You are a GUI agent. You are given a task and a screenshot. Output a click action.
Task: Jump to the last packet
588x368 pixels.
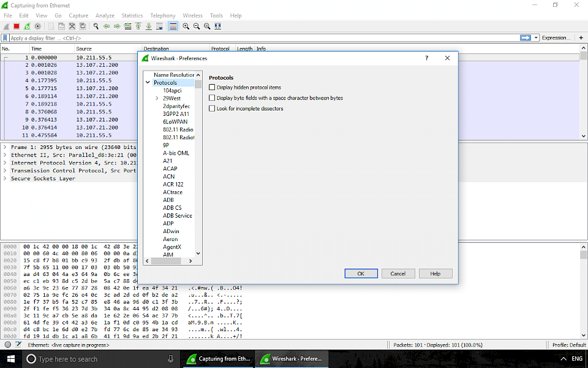click(149, 26)
